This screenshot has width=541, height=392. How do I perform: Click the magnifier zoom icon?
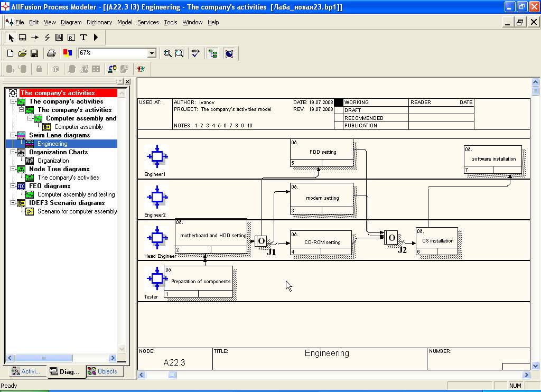pyautogui.click(x=167, y=53)
